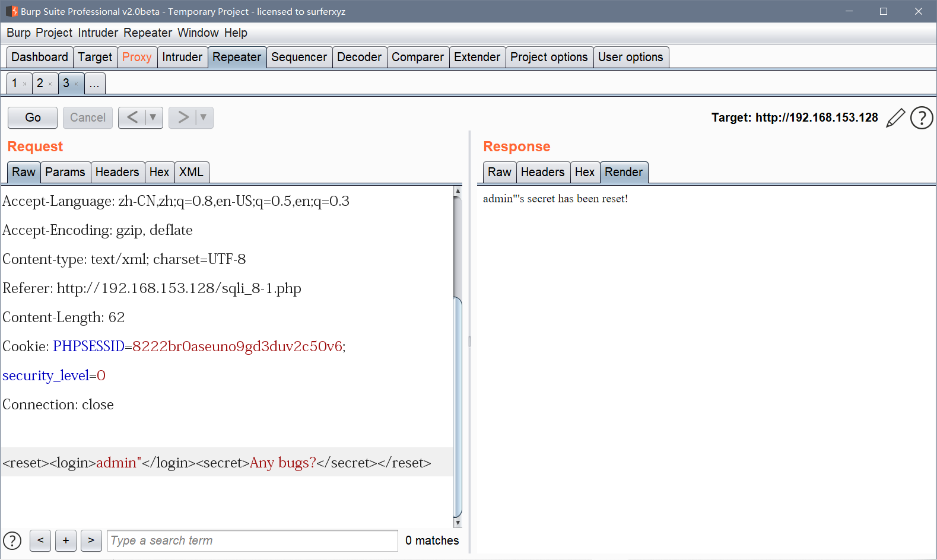Select the Response Headers tab
This screenshot has width=937, height=560.
click(x=543, y=172)
